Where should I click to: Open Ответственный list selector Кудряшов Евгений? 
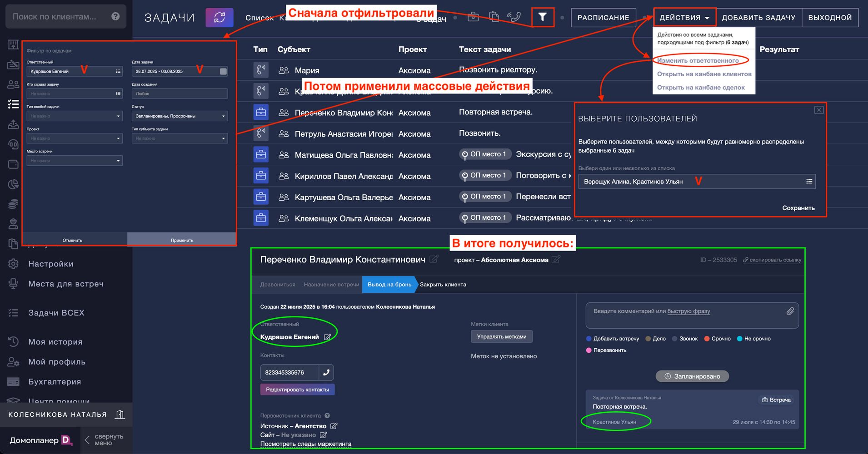[x=118, y=71]
